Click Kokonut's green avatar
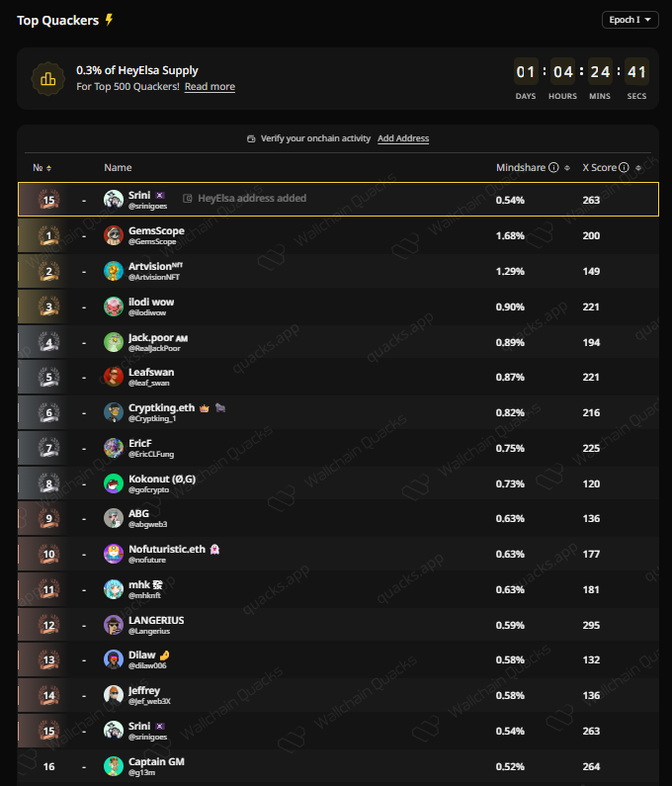 pos(114,482)
